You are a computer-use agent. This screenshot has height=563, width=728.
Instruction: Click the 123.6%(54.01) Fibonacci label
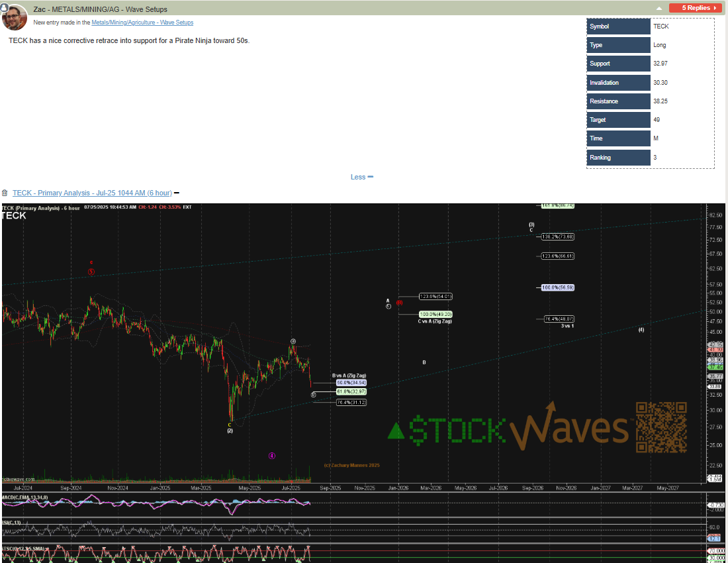pyautogui.click(x=435, y=296)
